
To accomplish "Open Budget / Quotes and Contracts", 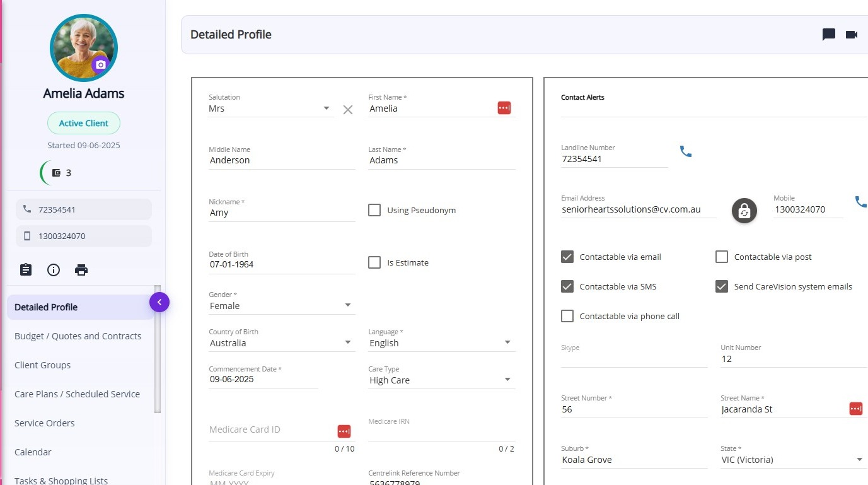I will click(78, 336).
